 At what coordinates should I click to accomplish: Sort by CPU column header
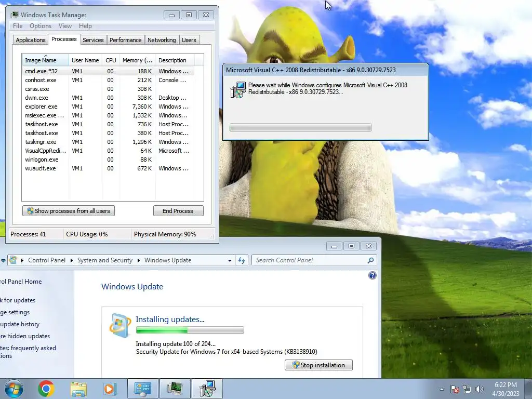[111, 60]
